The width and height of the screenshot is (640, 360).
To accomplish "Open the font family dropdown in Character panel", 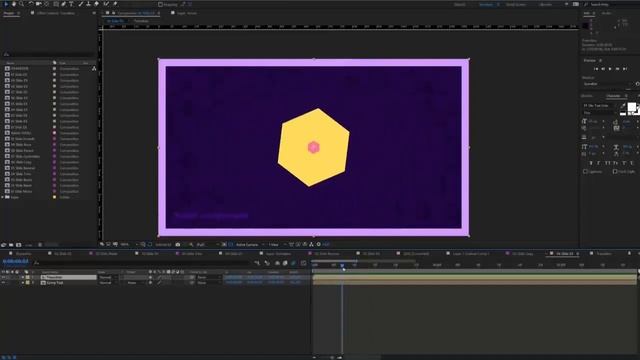I will point(600,106).
